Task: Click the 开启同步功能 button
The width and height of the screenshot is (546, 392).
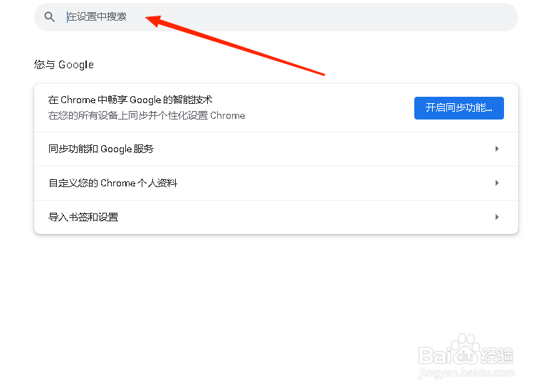Action: (x=459, y=108)
